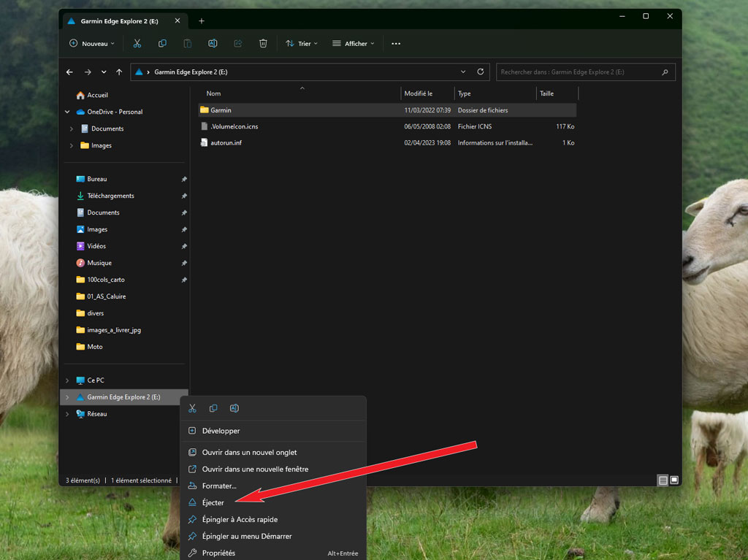Choose Formater... from the context menu
748x560 pixels.
point(219,486)
